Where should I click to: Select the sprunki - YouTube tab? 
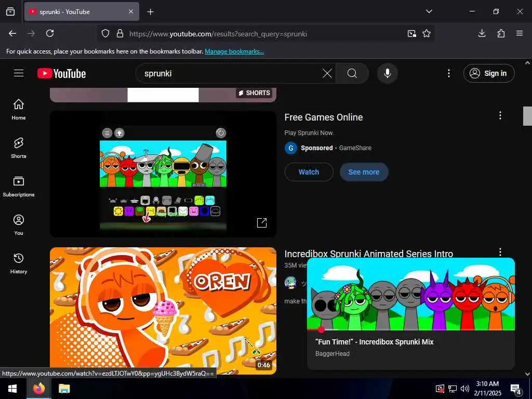tap(82, 11)
